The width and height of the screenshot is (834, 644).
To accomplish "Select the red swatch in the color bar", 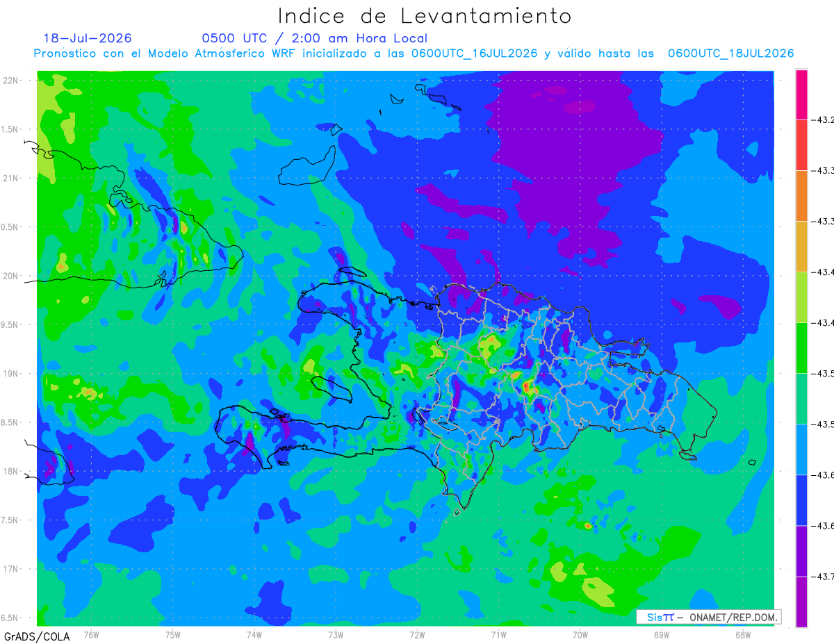I will [801, 145].
